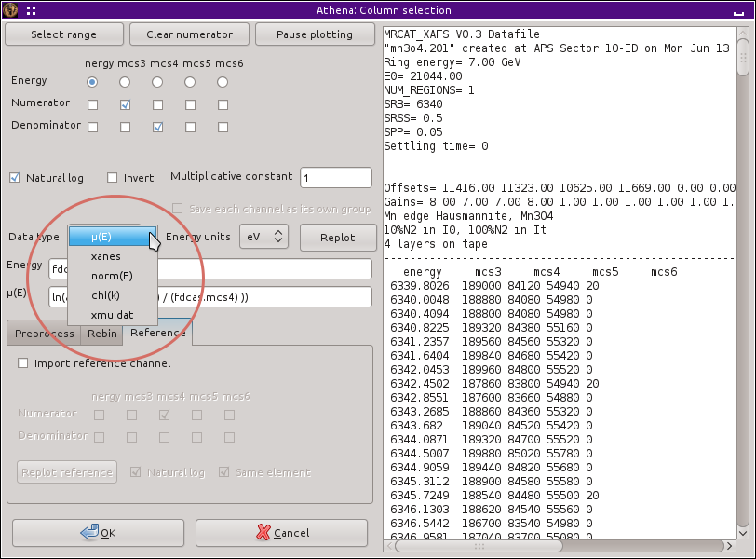The width and height of the screenshot is (756, 559).
Task: Choose xmu.dat in the Data type list
Action: pyautogui.click(x=113, y=315)
